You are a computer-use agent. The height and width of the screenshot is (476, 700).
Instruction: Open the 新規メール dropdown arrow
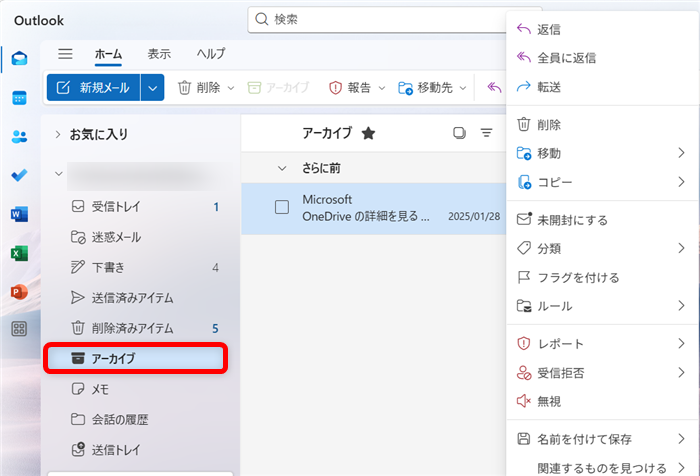152,88
